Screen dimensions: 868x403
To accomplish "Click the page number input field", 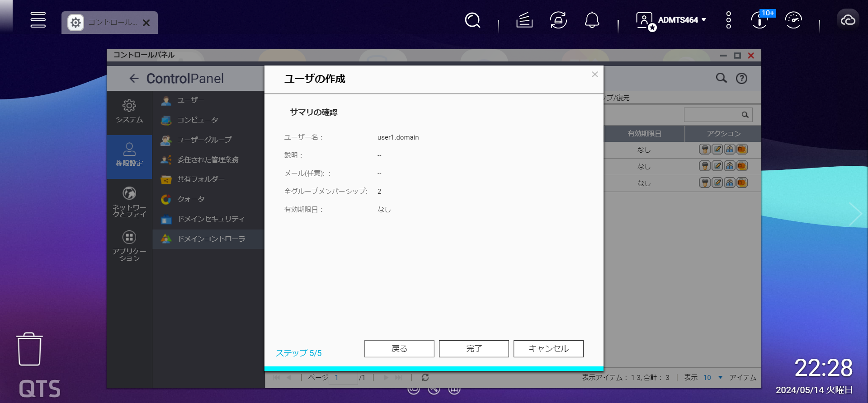I will [343, 378].
